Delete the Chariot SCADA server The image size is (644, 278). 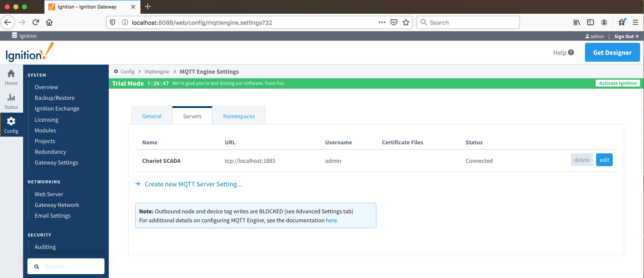click(582, 160)
